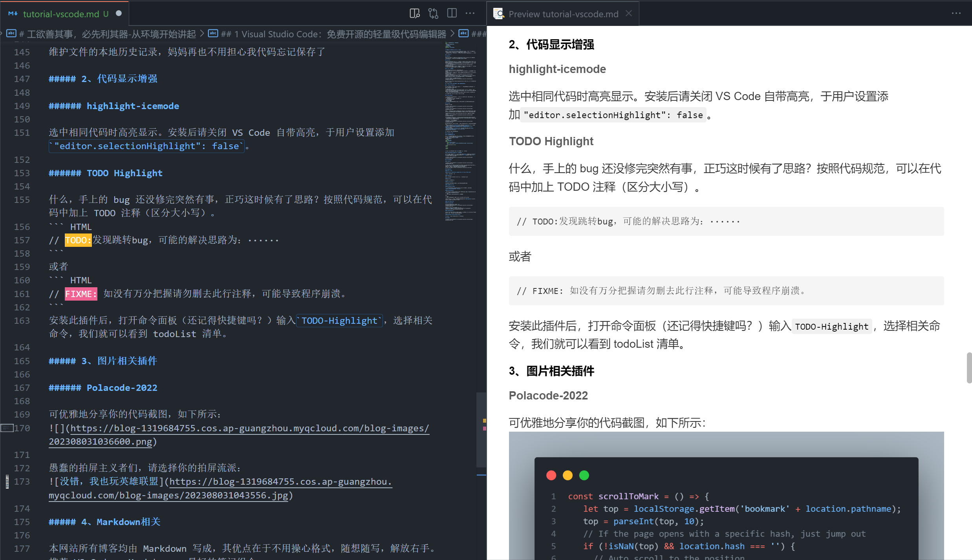Close the Preview tutorial-vscode.md tab
Image resolution: width=972 pixels, height=560 pixels.
tap(629, 14)
